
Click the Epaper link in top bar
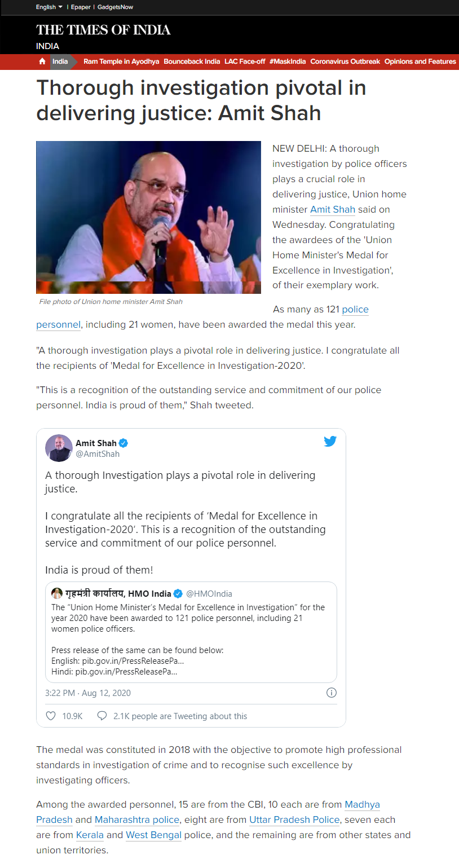[x=80, y=7]
